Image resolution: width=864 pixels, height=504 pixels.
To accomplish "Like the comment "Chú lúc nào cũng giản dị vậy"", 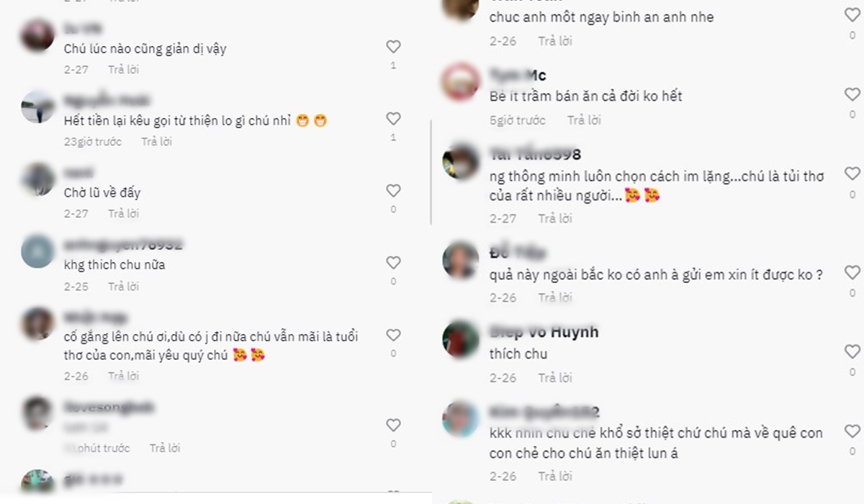I will [393, 47].
